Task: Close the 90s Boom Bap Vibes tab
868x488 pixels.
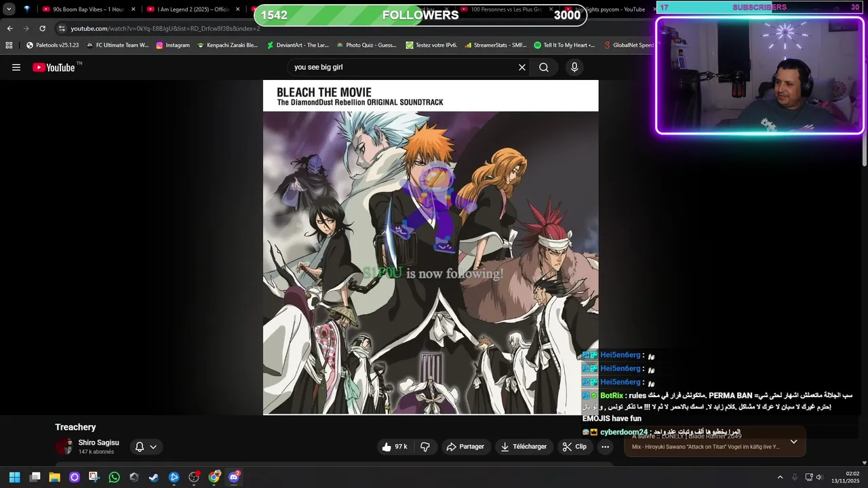Action: pos(133,9)
